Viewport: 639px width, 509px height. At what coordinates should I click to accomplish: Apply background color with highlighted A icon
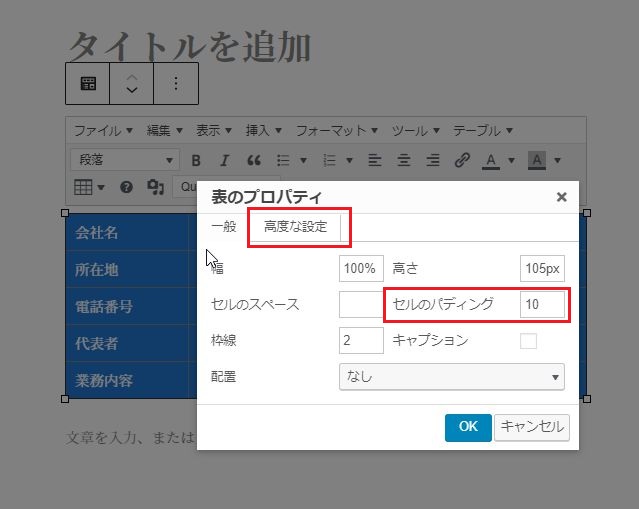537,161
